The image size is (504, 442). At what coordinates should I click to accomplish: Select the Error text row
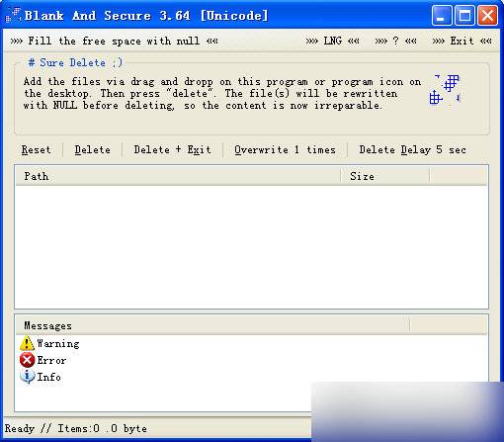click(x=51, y=360)
